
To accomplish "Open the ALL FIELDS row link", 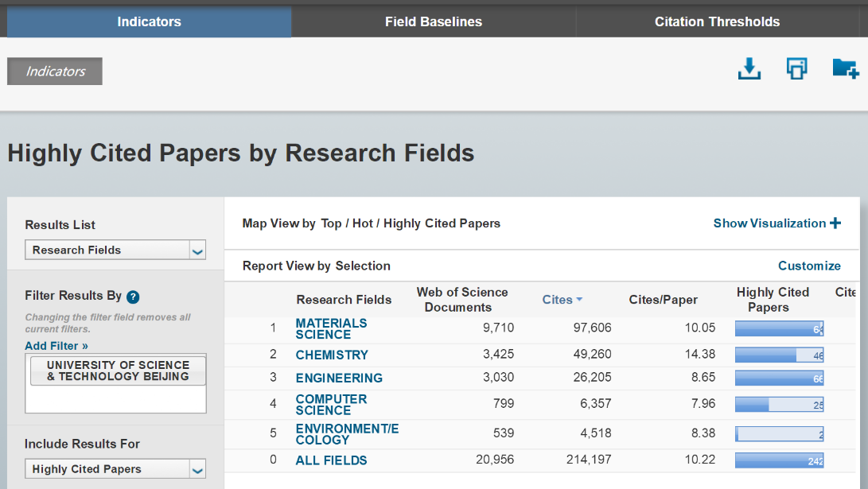I will point(331,460).
